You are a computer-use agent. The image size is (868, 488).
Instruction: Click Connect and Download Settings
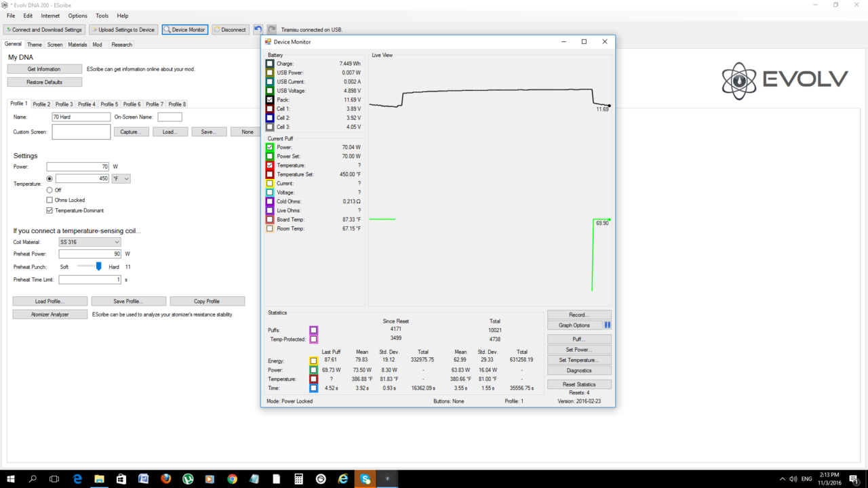tap(44, 30)
